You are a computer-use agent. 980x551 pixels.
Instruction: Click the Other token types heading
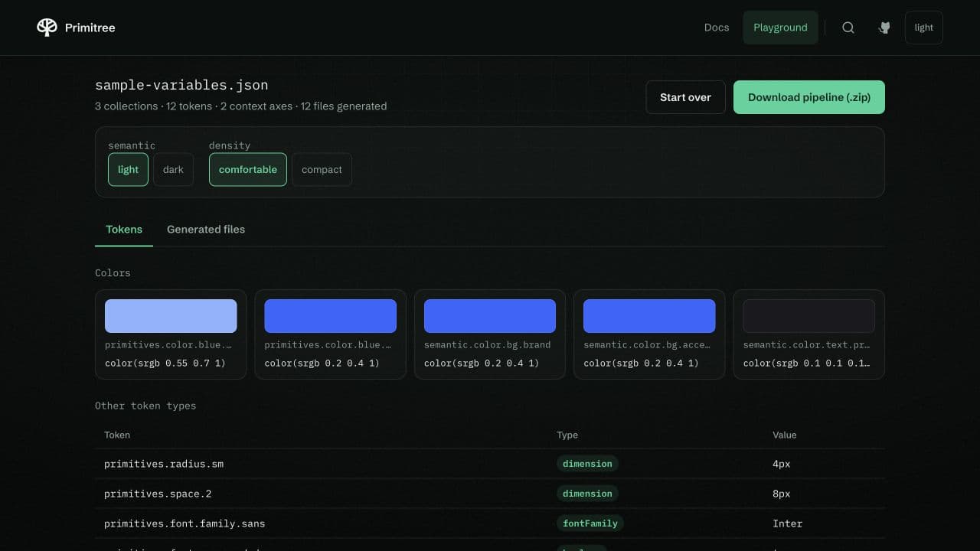click(145, 406)
